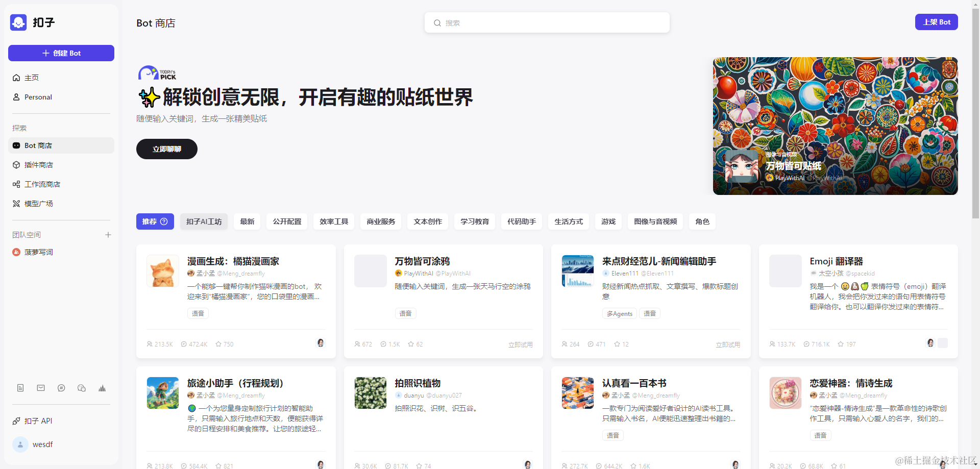Select the 生活方式 tab
Image resolution: width=980 pixels, height=469 pixels.
coord(569,221)
